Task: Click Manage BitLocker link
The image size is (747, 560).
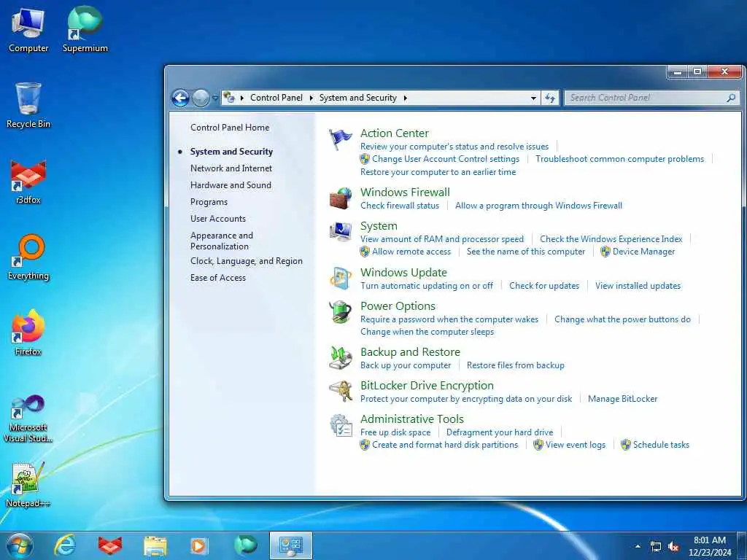Action: (622, 399)
